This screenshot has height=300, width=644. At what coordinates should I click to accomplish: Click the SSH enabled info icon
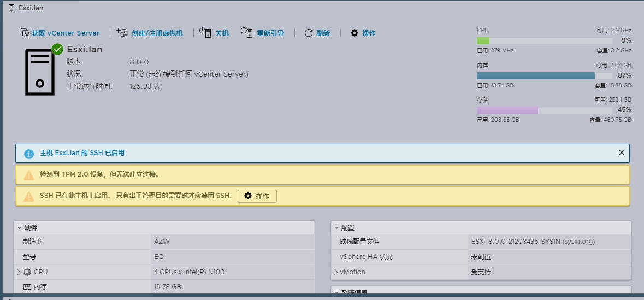(x=29, y=154)
